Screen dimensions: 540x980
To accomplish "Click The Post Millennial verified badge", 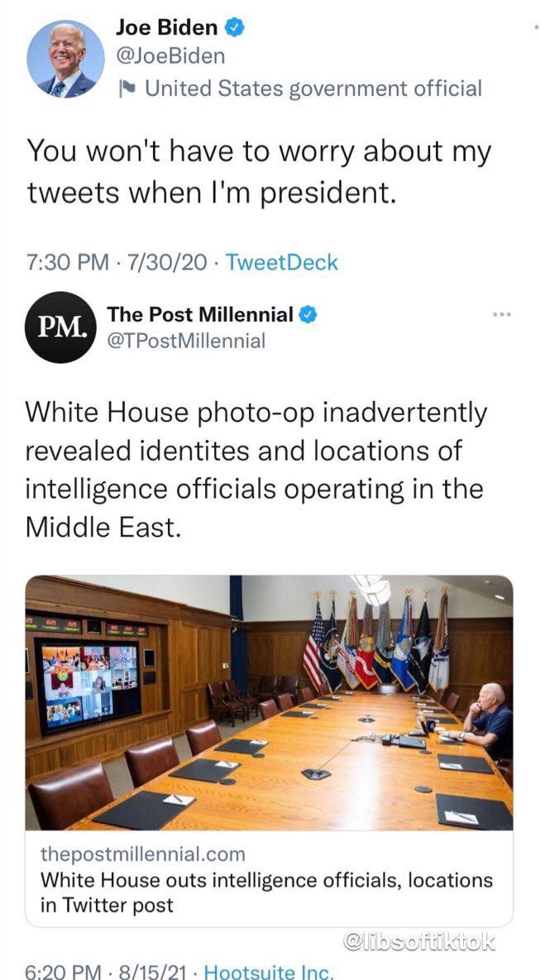I will point(308,314).
